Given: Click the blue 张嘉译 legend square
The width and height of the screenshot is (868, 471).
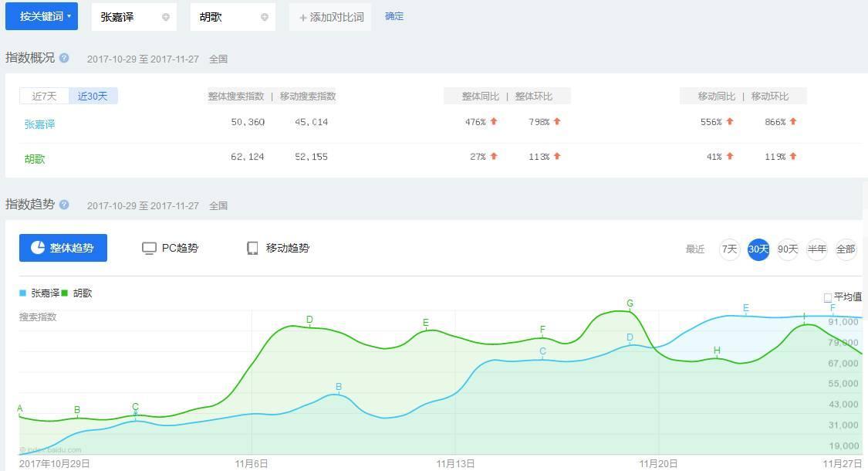Looking at the screenshot, I should (23, 293).
